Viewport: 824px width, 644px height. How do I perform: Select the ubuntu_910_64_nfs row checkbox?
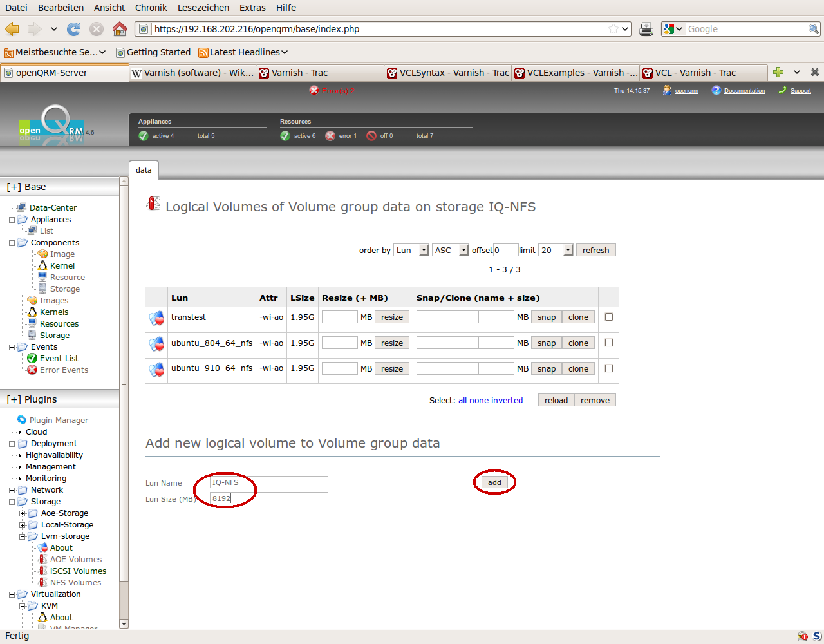pos(608,368)
